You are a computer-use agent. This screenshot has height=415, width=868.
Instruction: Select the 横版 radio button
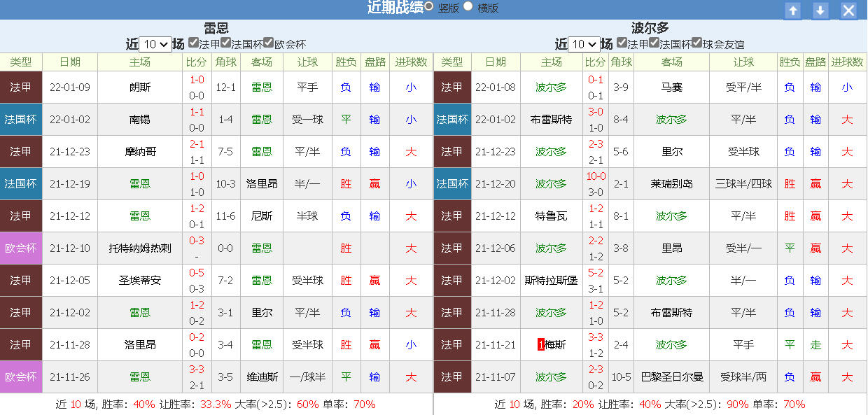pos(468,6)
